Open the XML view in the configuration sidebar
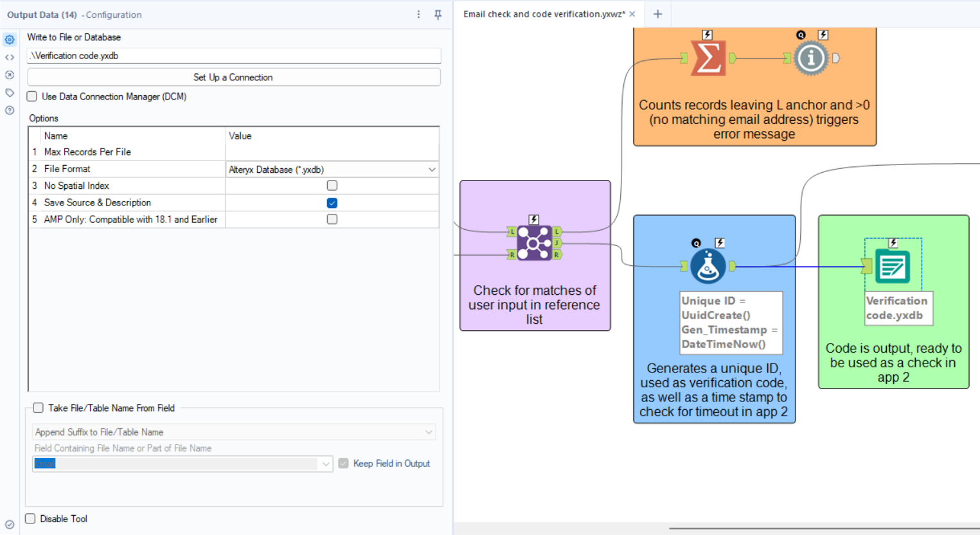 [9, 57]
